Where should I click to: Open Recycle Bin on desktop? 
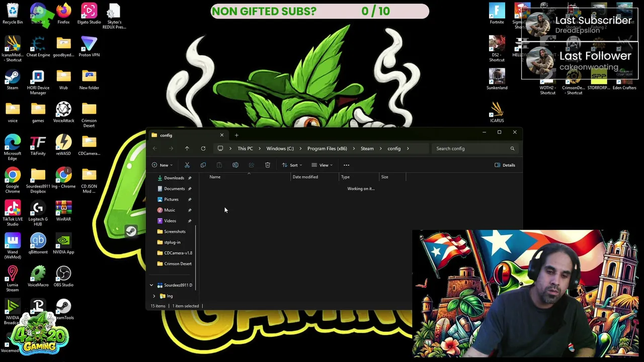tap(13, 15)
